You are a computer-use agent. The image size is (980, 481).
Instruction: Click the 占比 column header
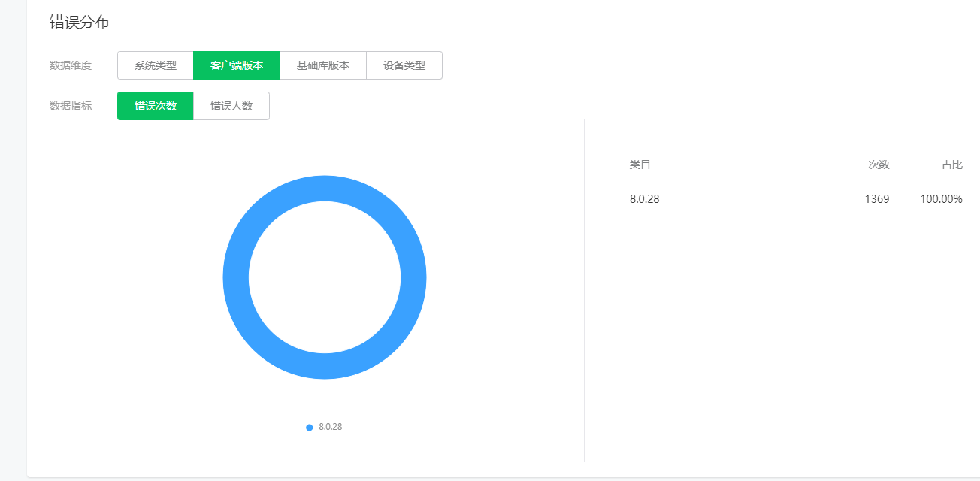pyautogui.click(x=952, y=165)
